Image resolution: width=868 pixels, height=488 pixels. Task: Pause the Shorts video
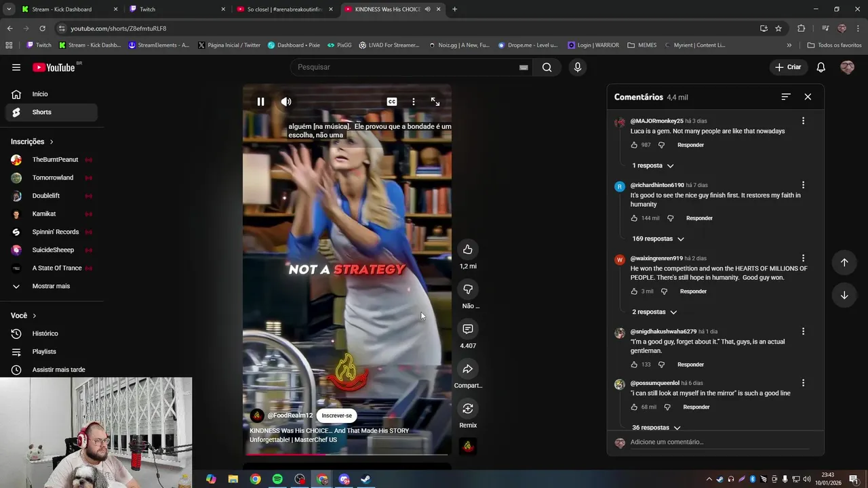pyautogui.click(x=260, y=102)
